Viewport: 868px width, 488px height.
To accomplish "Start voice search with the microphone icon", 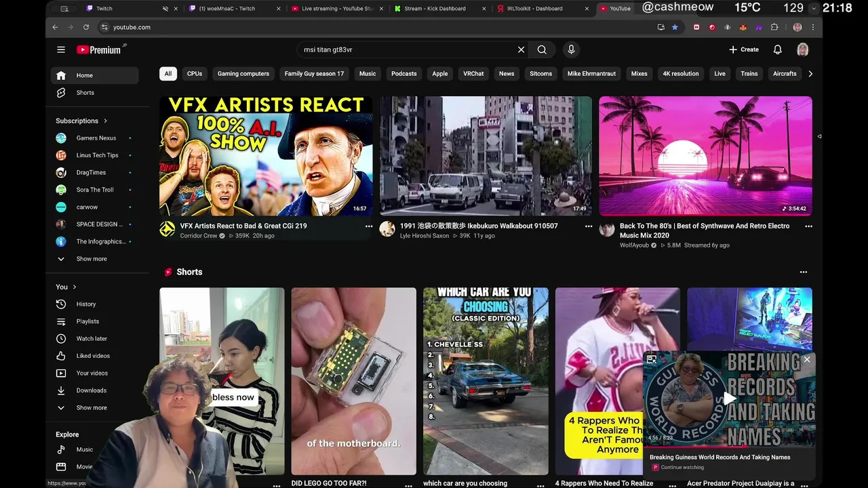I will pyautogui.click(x=571, y=49).
